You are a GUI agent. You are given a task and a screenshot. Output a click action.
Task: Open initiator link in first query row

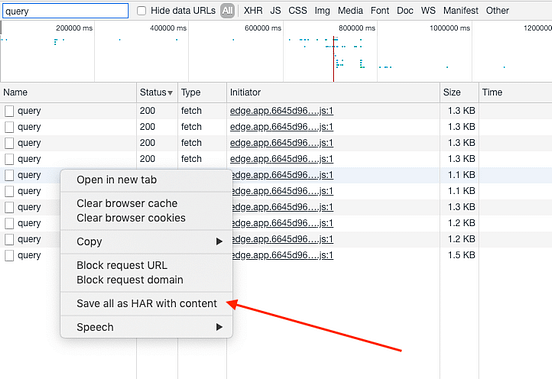[282, 111]
